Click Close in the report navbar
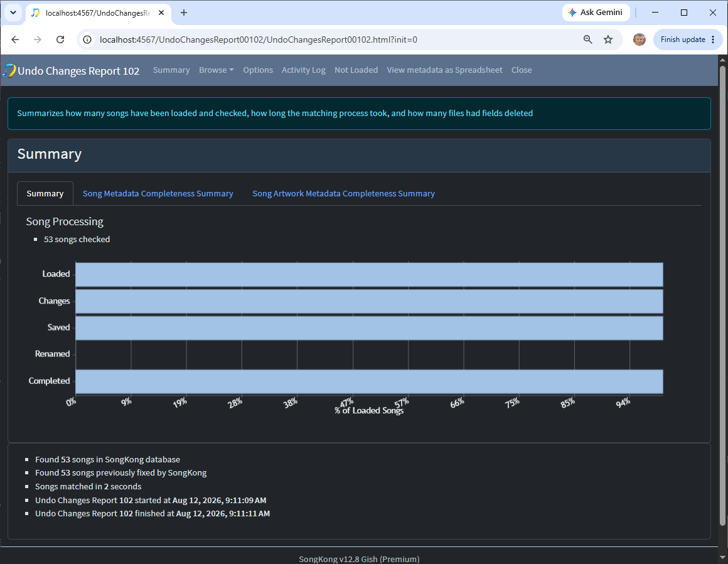Viewport: 728px width, 564px height. pos(522,70)
